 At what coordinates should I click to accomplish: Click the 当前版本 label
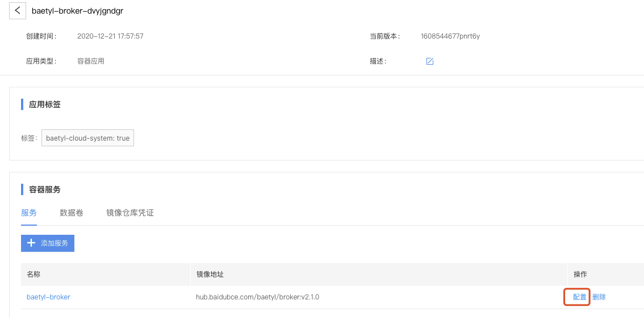(x=385, y=36)
